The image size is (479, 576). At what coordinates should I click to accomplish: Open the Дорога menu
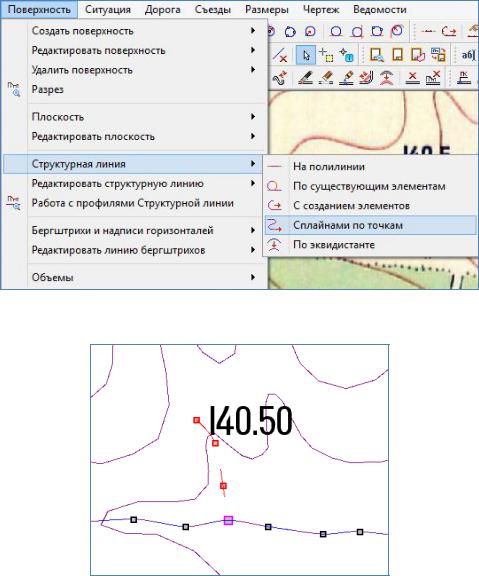(x=162, y=10)
